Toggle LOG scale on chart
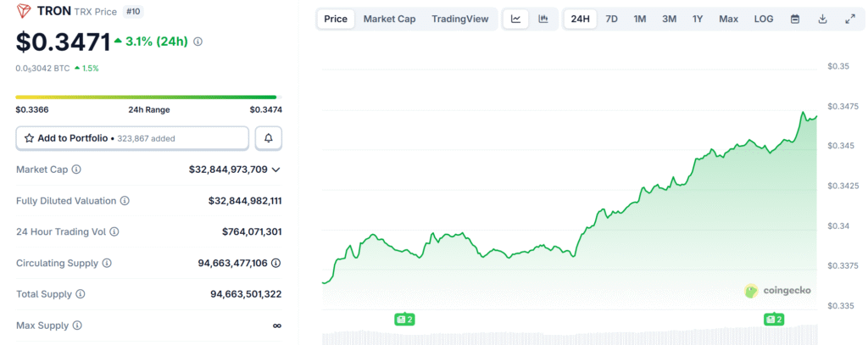868x345 pixels. [x=763, y=19]
